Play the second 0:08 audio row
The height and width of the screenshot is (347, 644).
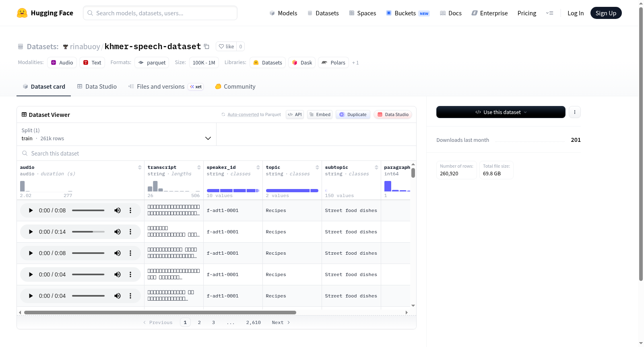click(x=31, y=253)
